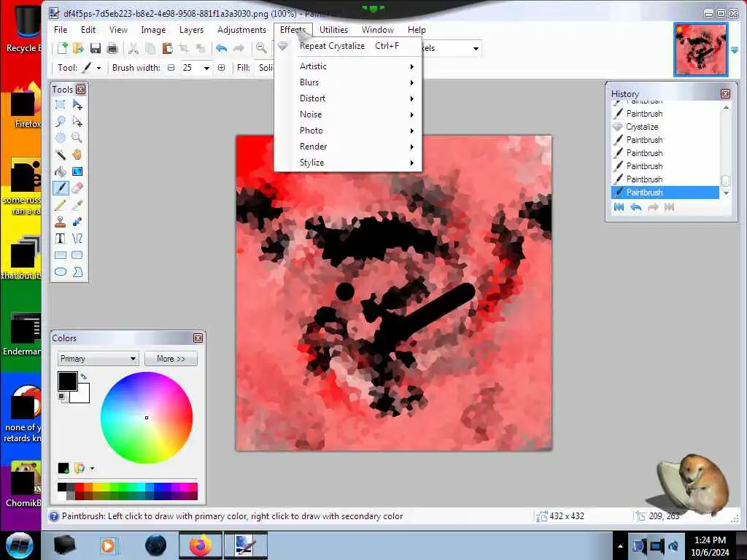Open the File menu
The width and height of the screenshot is (747, 560).
coord(61,29)
